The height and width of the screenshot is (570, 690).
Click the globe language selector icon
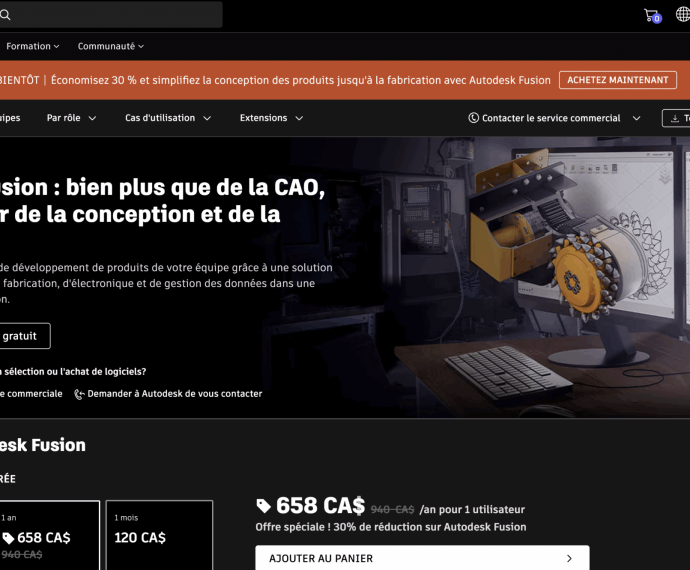[683, 15]
